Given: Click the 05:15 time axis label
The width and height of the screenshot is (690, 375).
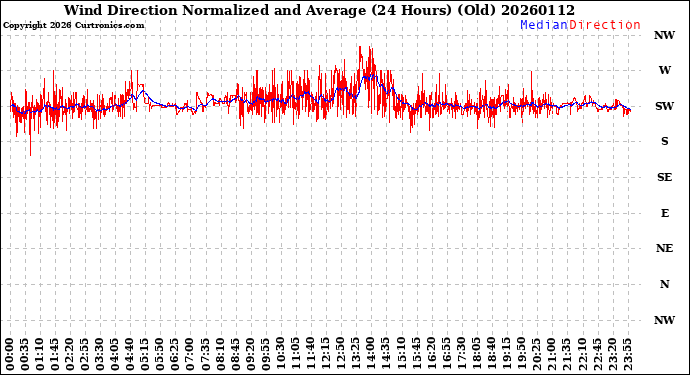Looking at the screenshot, I should tap(145, 355).
